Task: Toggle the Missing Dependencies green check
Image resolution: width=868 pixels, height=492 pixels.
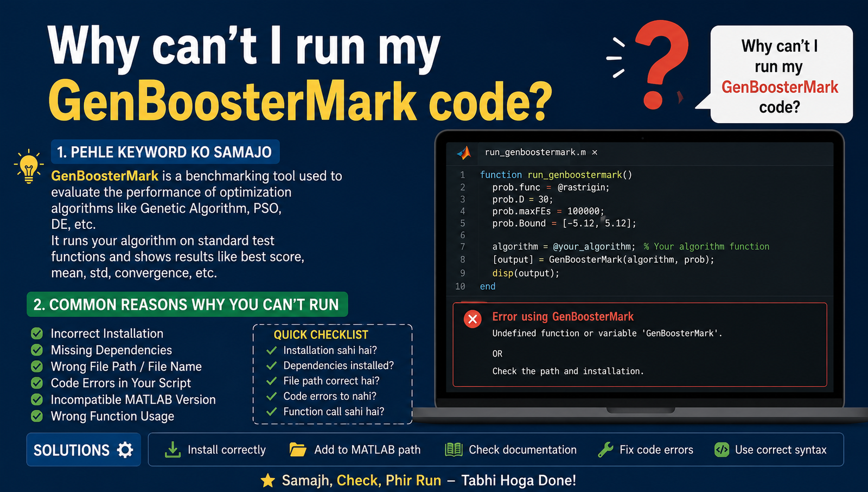Action: coord(37,350)
